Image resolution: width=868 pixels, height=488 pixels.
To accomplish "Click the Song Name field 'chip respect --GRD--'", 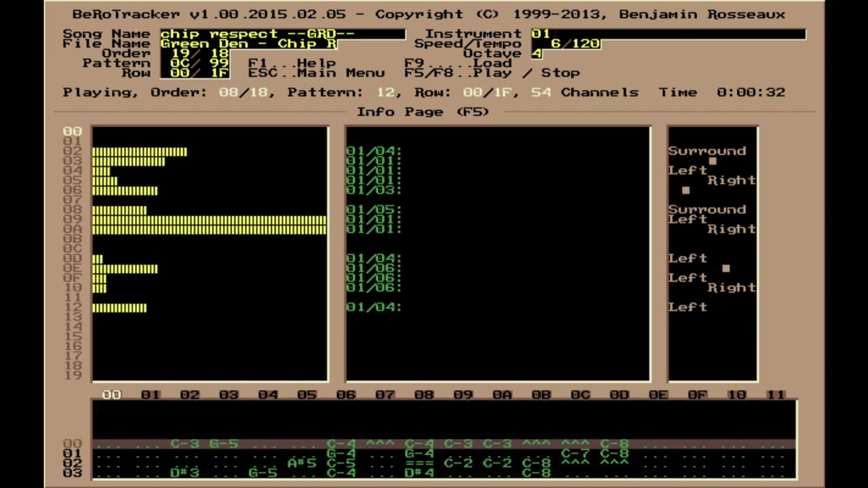I will [283, 34].
